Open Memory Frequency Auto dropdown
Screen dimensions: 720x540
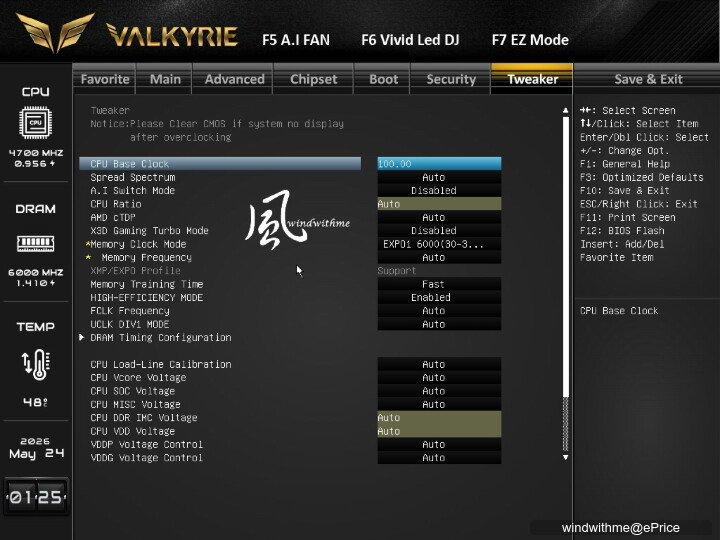coord(439,258)
